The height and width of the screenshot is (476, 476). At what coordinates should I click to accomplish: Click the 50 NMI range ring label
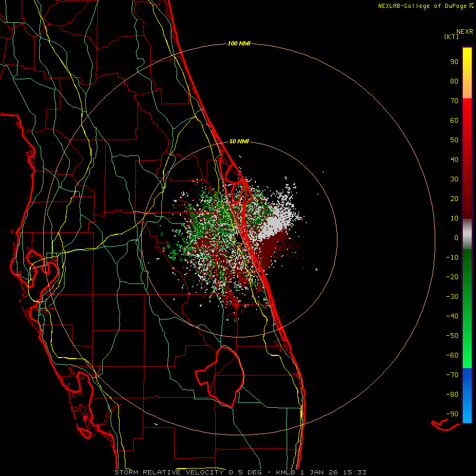(239, 141)
